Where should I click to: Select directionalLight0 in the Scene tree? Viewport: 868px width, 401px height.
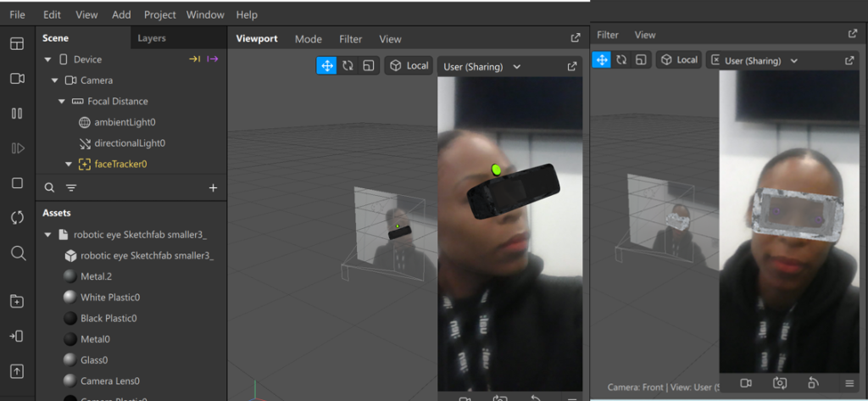pyautogui.click(x=131, y=143)
